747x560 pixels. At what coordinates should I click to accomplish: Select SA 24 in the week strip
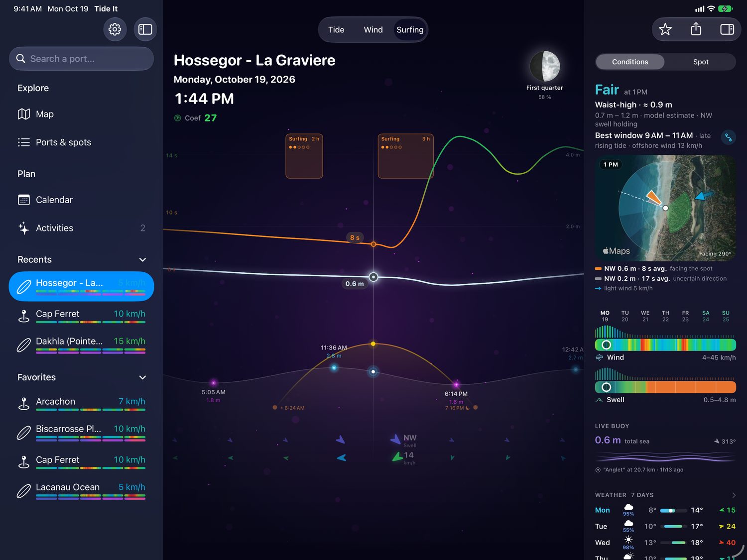[x=706, y=316]
